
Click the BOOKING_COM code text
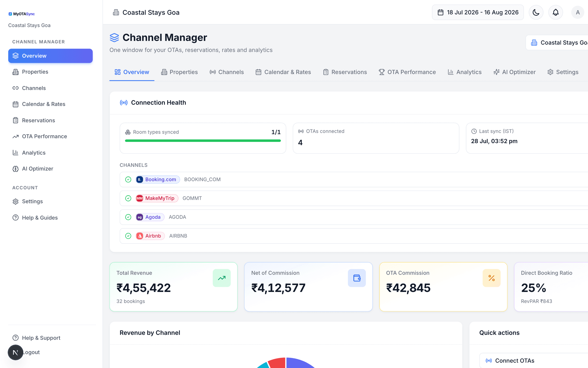(x=202, y=179)
